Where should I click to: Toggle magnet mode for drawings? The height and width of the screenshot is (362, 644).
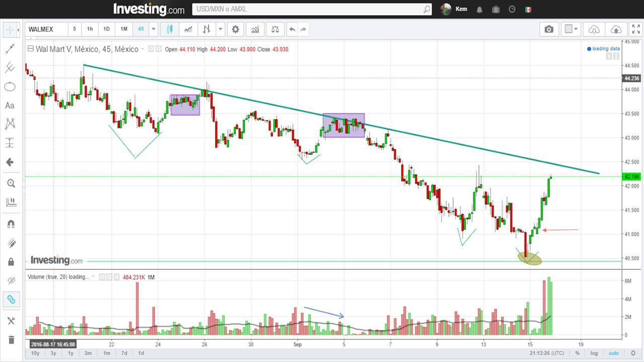pos(11,224)
